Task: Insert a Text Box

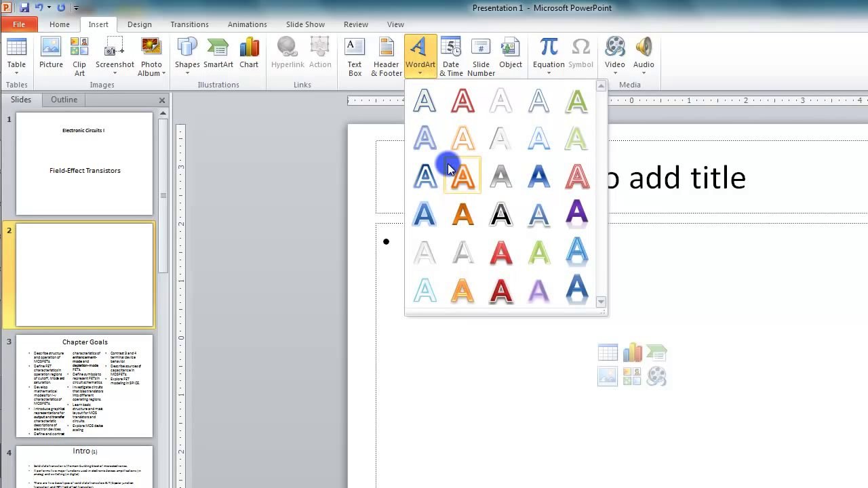Action: click(355, 57)
